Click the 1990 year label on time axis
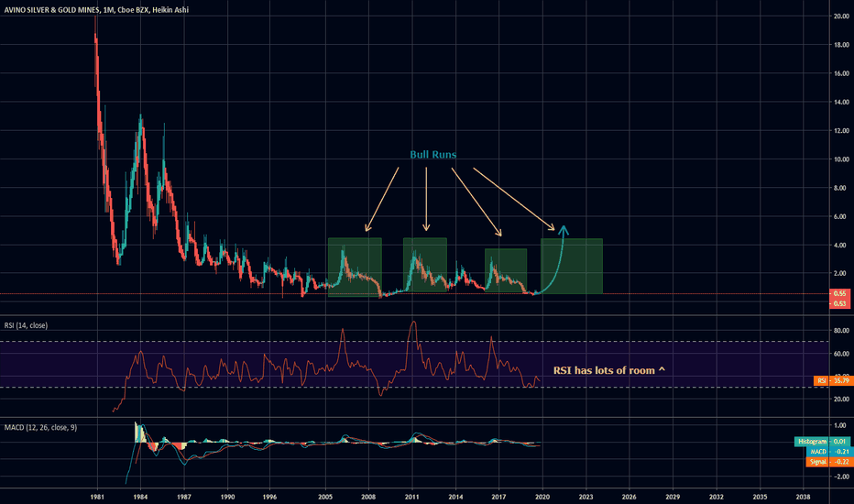Screen dimensions: 854x504 pyautogui.click(x=227, y=497)
